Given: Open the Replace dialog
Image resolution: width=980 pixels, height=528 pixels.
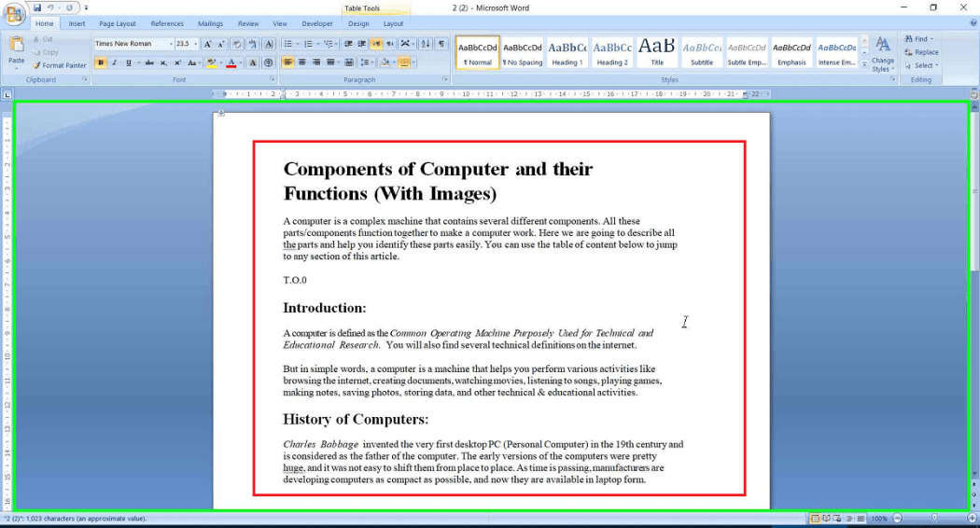Looking at the screenshot, I should coord(921,52).
